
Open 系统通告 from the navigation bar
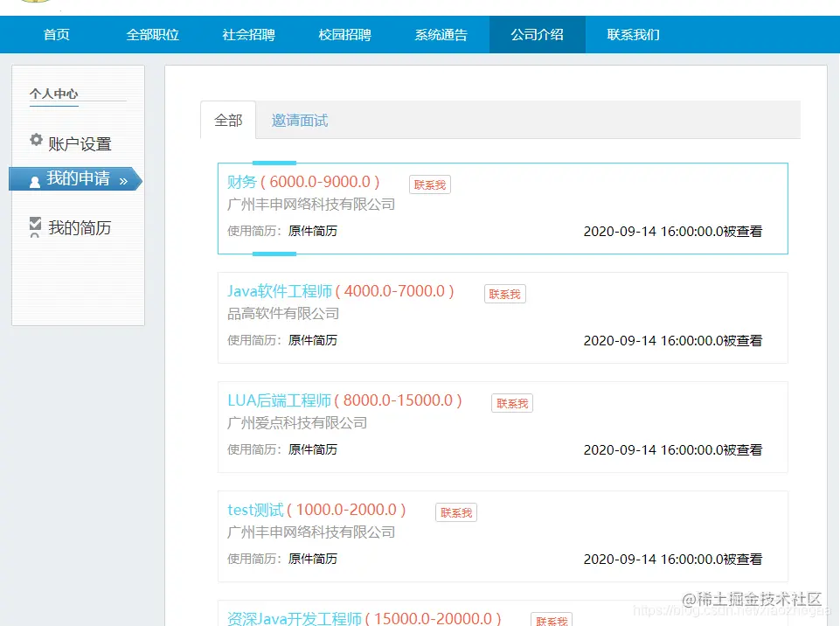pos(441,35)
